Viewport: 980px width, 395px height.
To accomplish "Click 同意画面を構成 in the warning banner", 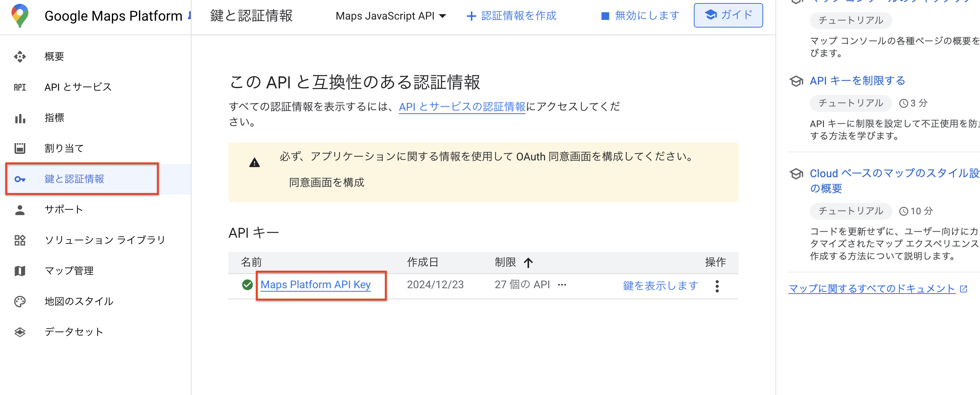I will [326, 183].
